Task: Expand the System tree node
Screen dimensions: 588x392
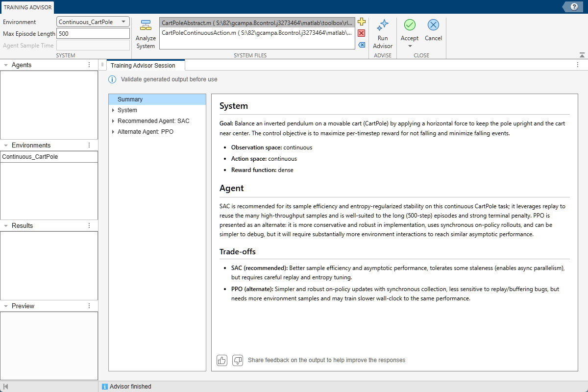Action: click(x=113, y=110)
